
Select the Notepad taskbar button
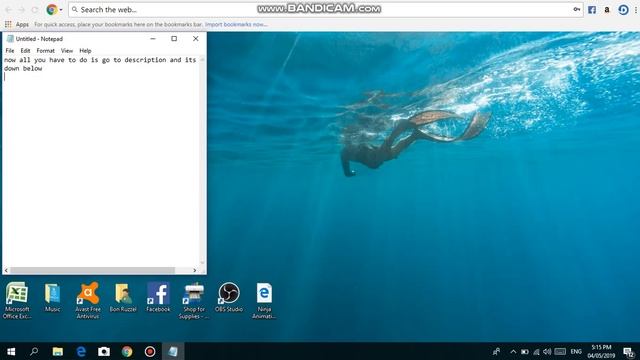(x=173, y=351)
